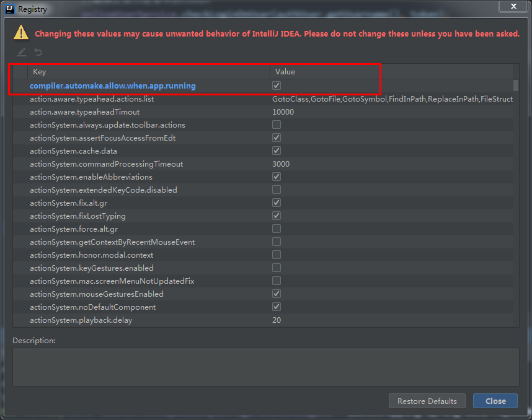Click the Restore Defaults button
Image resolution: width=532 pixels, height=420 pixels.
point(427,401)
